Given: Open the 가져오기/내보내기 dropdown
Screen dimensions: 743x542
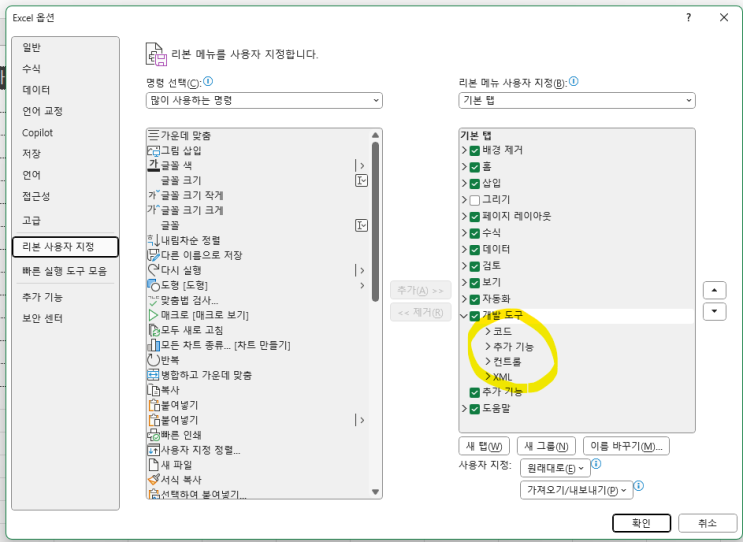Looking at the screenshot, I should pyautogui.click(x=577, y=490).
